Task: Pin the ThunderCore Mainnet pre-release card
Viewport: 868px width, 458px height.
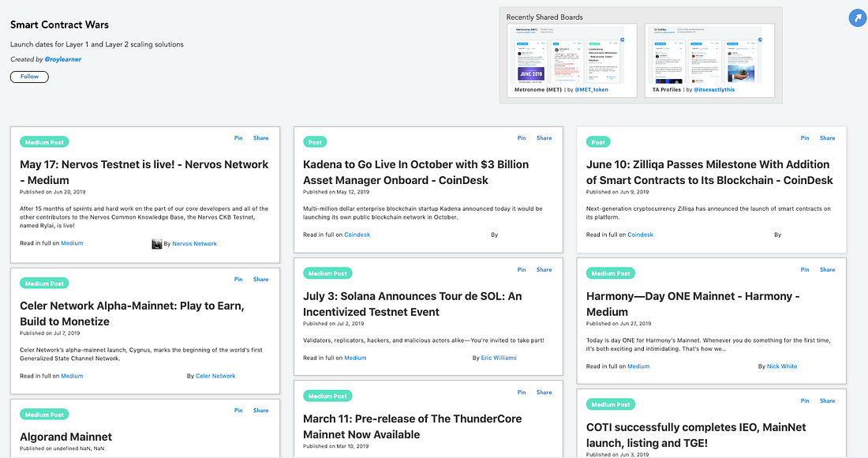Action: click(522, 392)
